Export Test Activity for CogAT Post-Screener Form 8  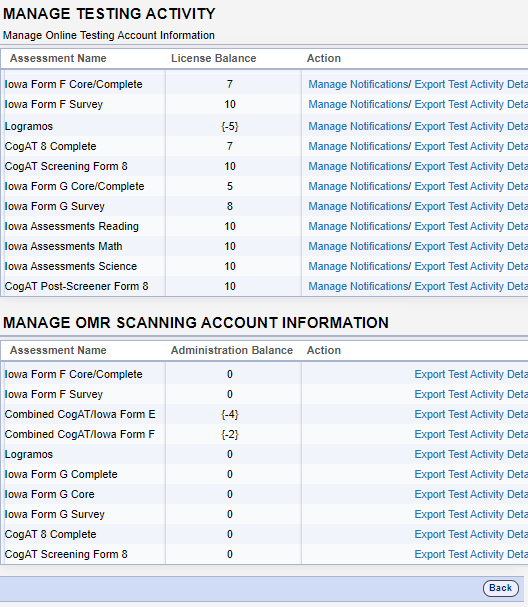pos(471,286)
